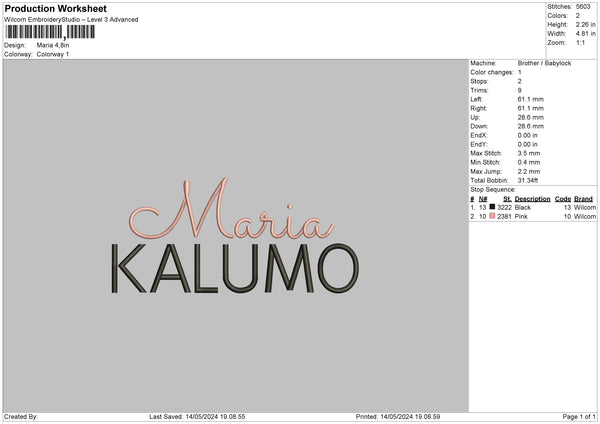
Task: Click the width value '4.81 in'
Action: coord(585,34)
